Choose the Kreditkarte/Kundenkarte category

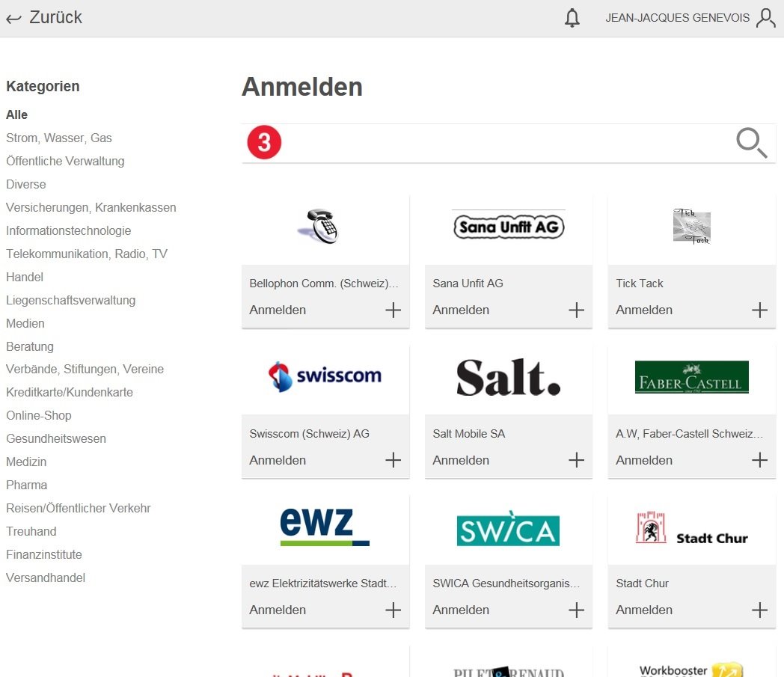click(x=70, y=392)
